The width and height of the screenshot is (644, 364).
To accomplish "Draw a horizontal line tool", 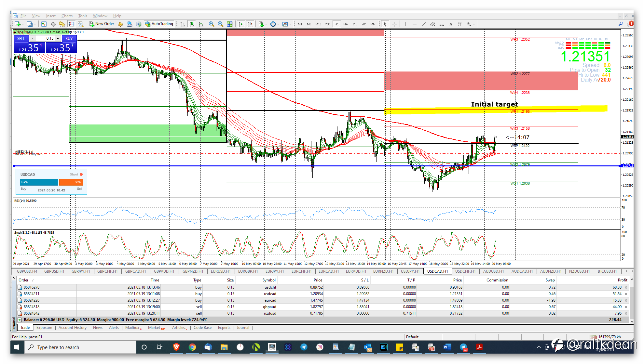I will pos(414,24).
